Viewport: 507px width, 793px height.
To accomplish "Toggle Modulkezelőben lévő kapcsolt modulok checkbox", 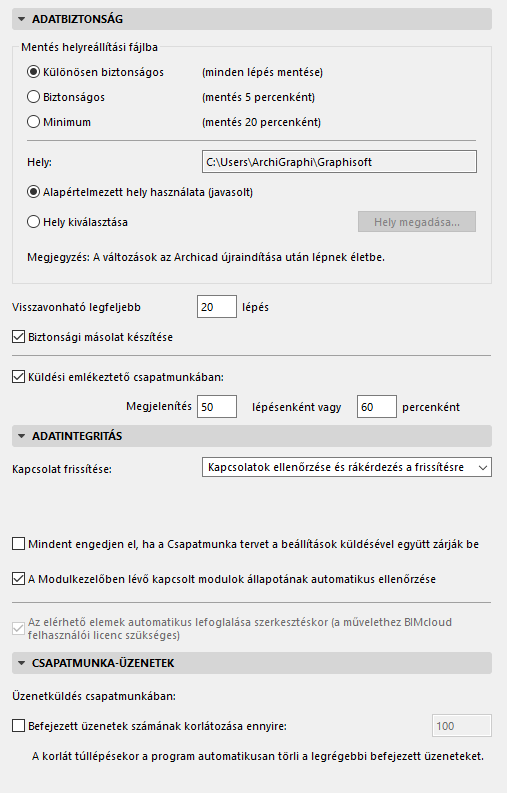I will [18, 579].
